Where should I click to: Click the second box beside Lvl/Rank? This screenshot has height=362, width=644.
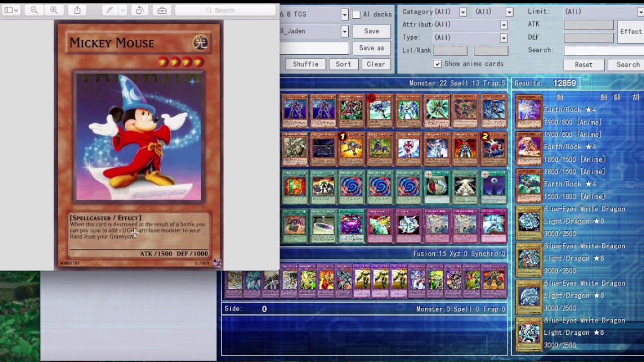click(x=491, y=50)
